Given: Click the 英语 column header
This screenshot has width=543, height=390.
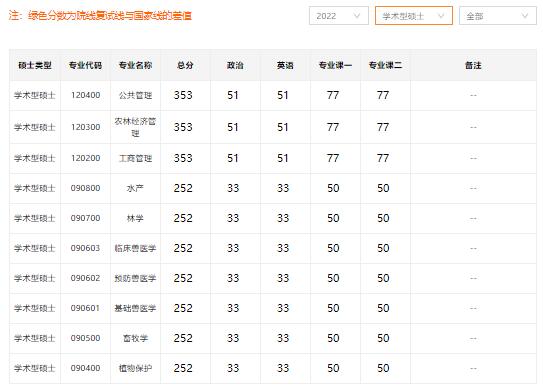Looking at the screenshot, I should [x=285, y=65].
